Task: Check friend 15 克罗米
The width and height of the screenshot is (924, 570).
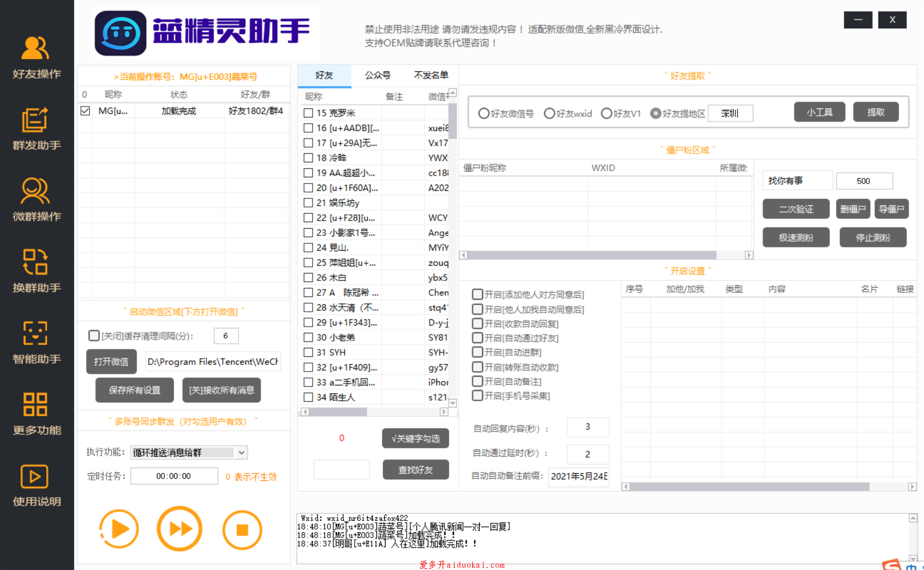Action: click(x=308, y=113)
